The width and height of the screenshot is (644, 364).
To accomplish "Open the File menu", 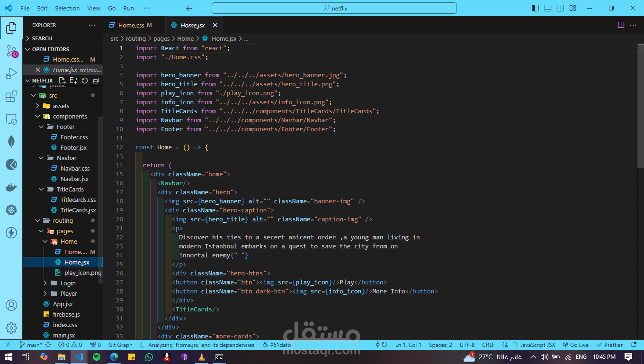I will (x=25, y=8).
